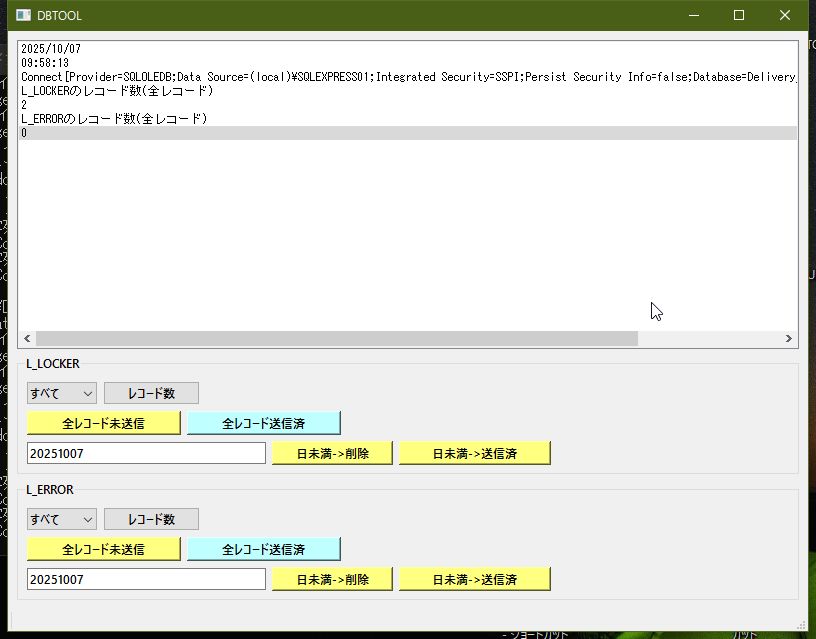Click L_ERROR 日未満->削除 button

coord(333,579)
